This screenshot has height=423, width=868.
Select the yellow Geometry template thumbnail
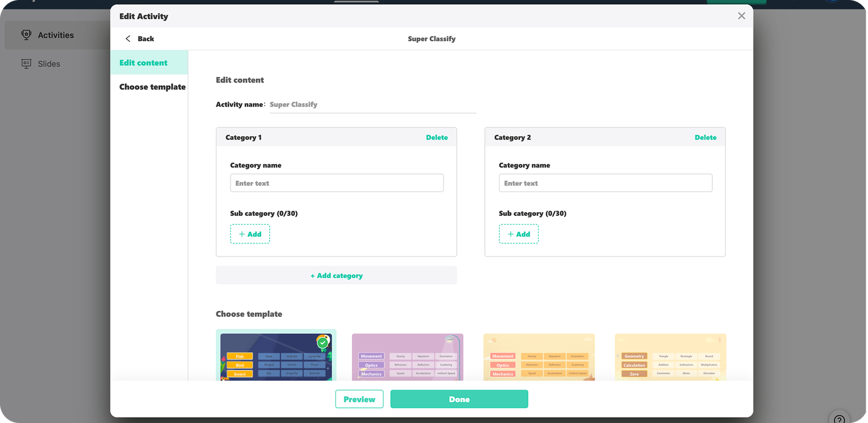coord(670,357)
